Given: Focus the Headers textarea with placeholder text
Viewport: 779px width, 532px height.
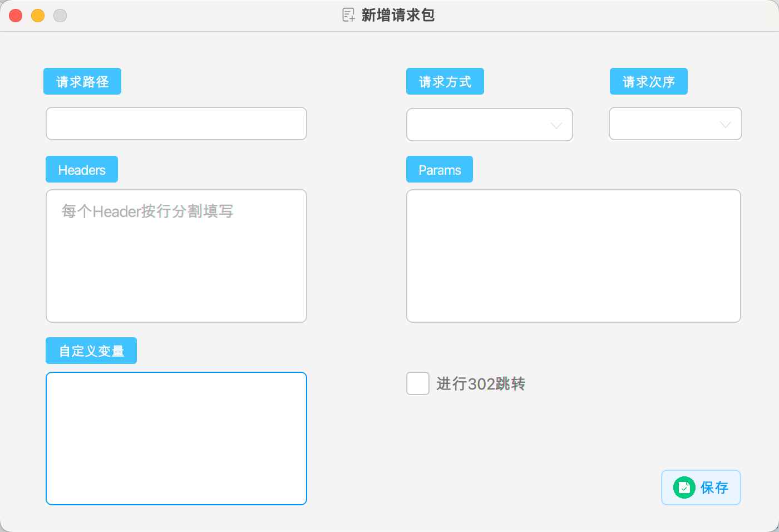Looking at the screenshot, I should [x=176, y=255].
